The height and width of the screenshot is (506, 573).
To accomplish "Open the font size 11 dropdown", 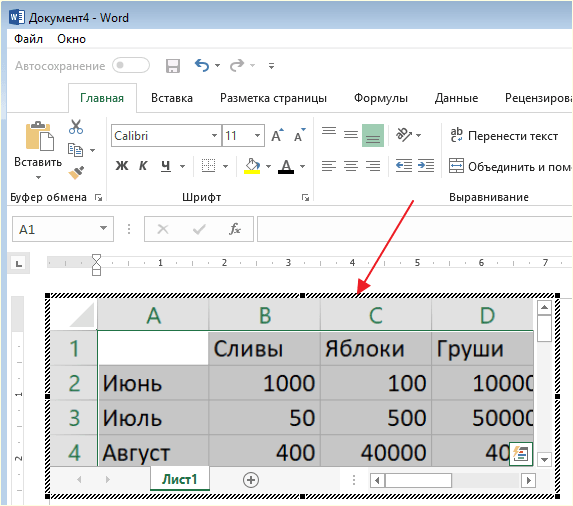I will 258,136.
